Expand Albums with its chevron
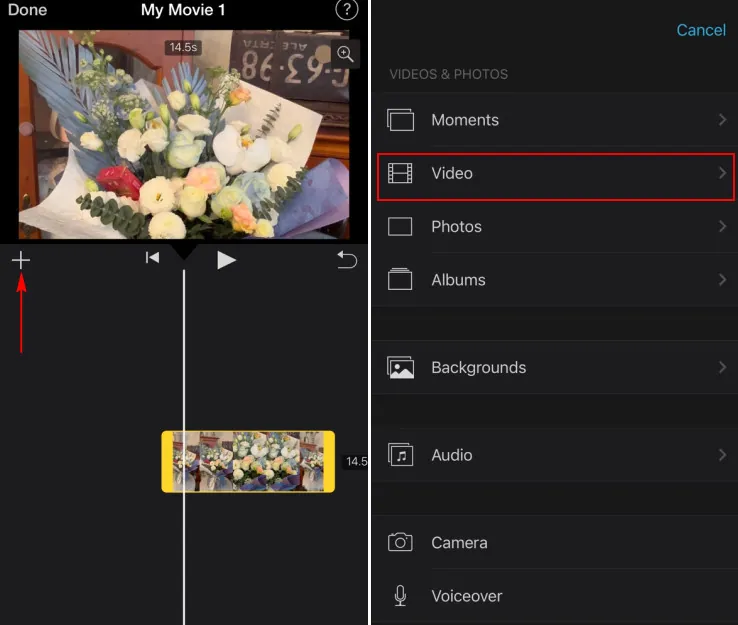The width and height of the screenshot is (738, 625). click(722, 280)
